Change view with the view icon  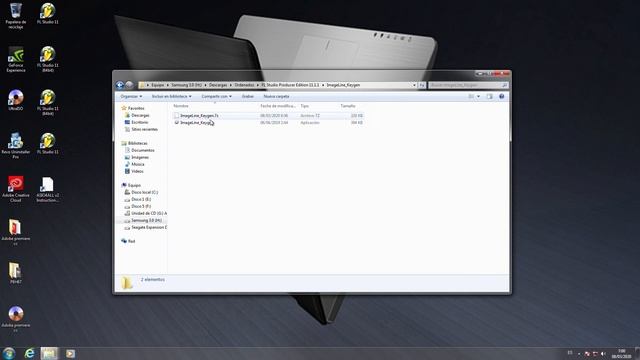click(x=471, y=96)
